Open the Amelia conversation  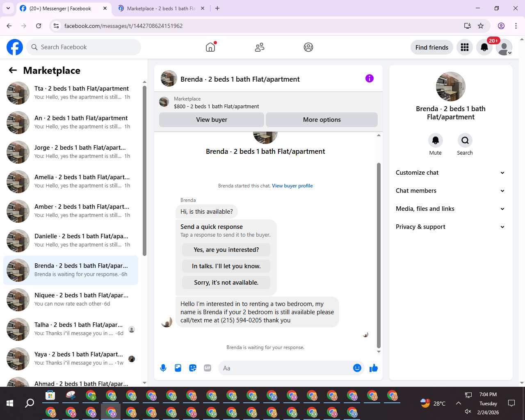click(71, 181)
